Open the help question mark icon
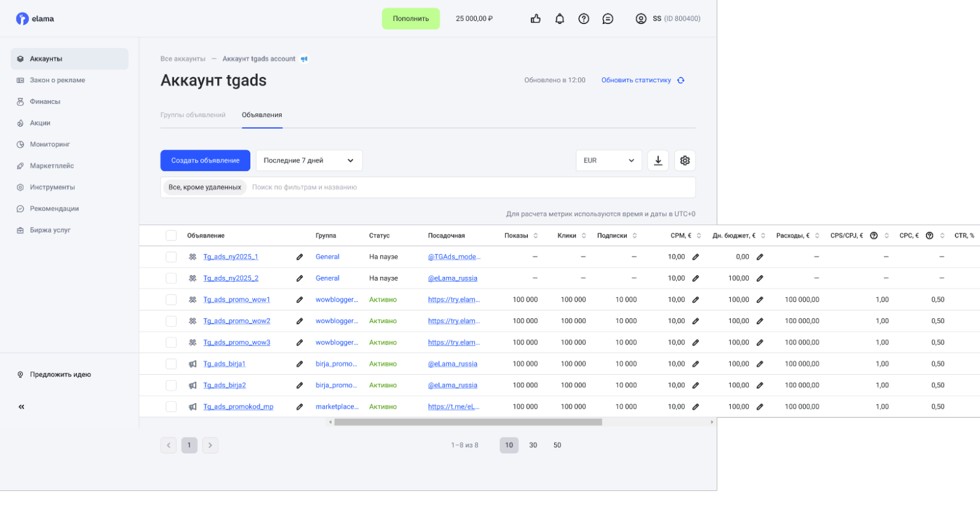The height and width of the screenshot is (507, 980). pyautogui.click(x=584, y=18)
